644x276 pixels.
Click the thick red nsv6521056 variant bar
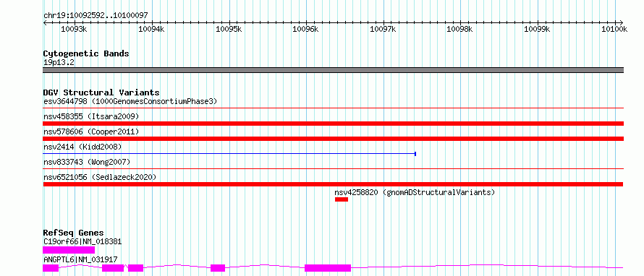(x=333, y=184)
